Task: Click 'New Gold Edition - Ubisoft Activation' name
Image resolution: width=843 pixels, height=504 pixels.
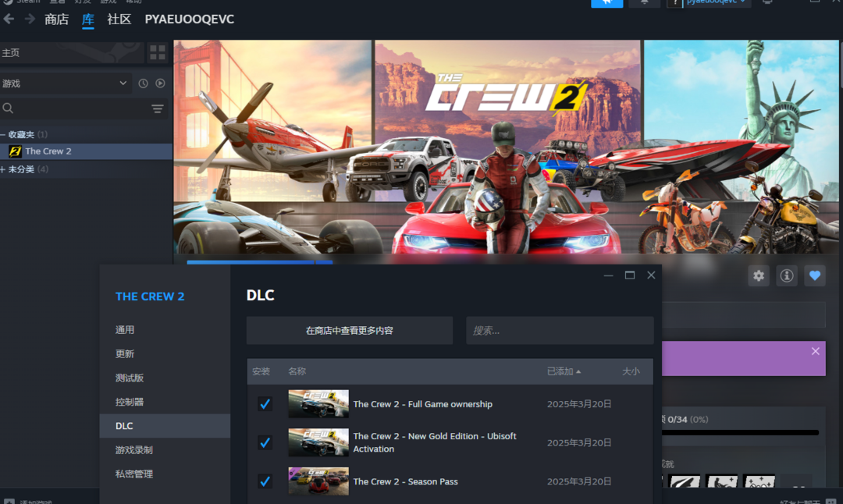Action: (435, 442)
